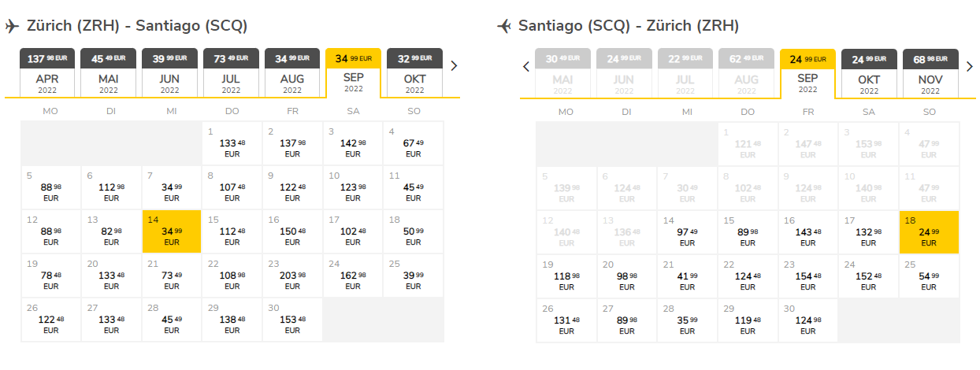Choose outbound September 4 for 67.49 EUR

point(414,143)
